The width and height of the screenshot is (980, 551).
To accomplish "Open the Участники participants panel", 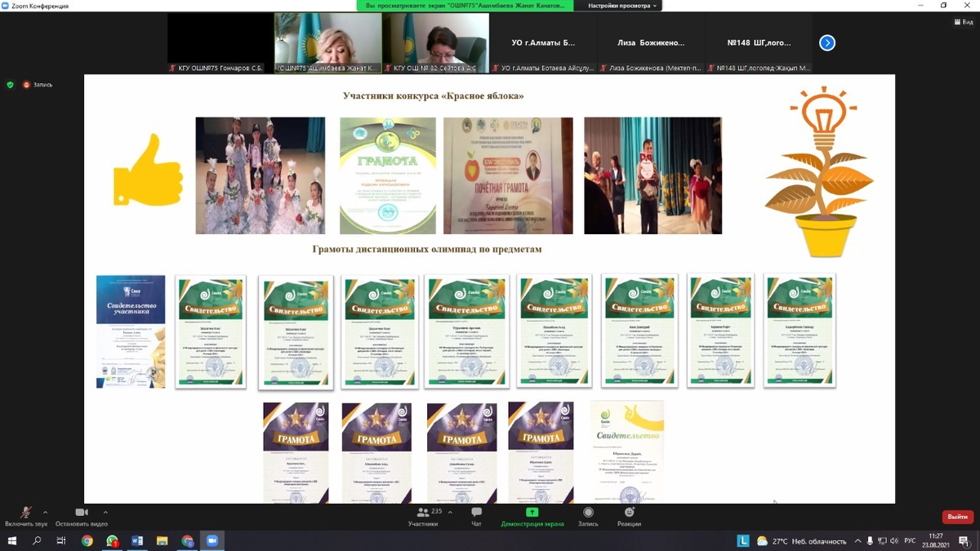I will (423, 516).
